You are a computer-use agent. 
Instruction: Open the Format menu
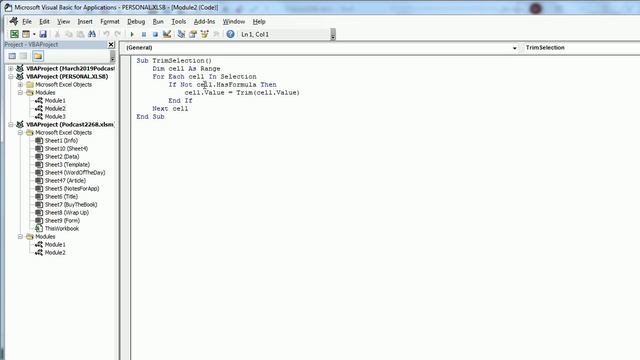coord(110,21)
